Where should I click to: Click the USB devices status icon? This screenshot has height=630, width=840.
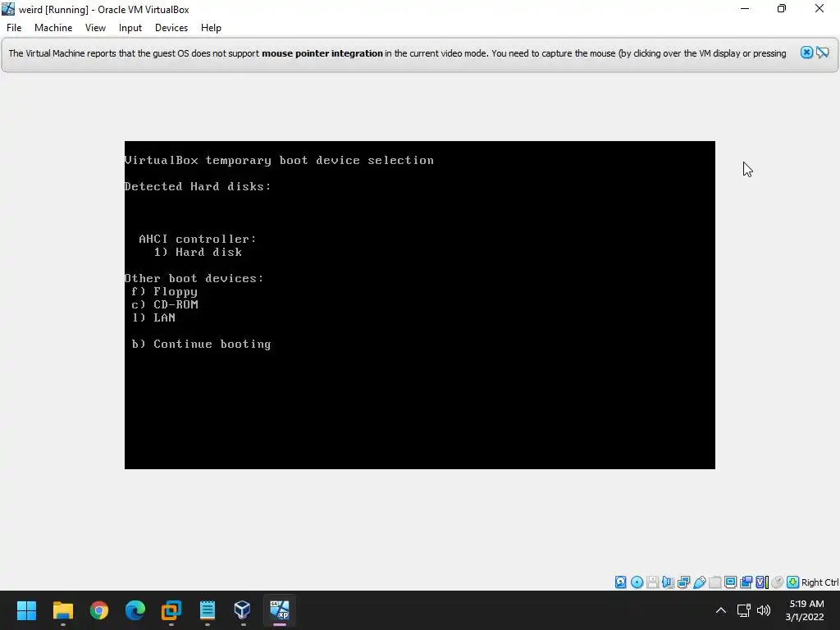tap(699, 582)
